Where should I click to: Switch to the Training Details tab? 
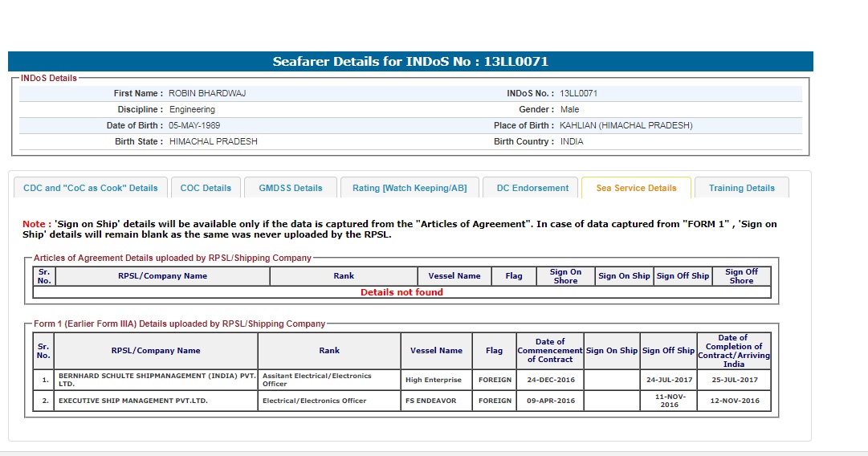point(741,188)
